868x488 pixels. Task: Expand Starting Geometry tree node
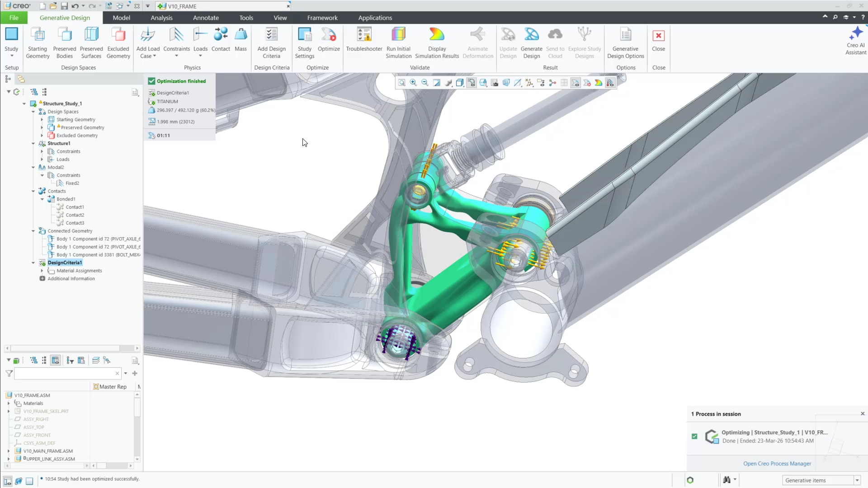(x=42, y=120)
